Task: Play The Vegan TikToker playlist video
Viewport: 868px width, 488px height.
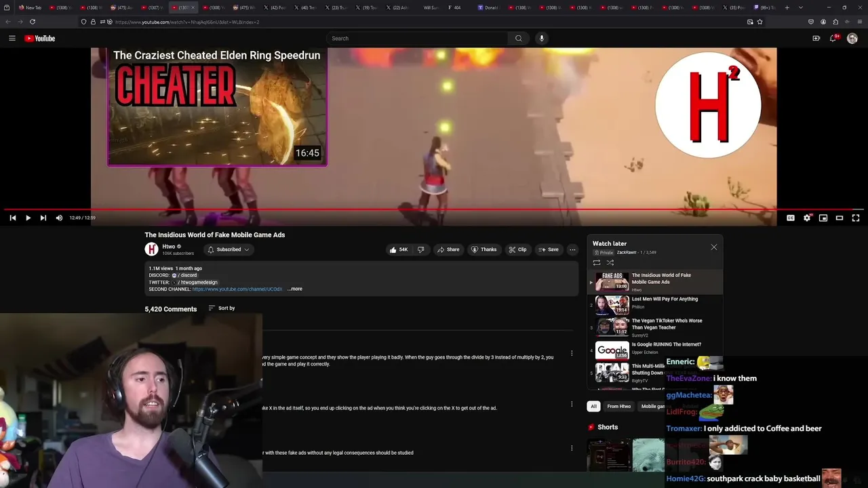Action: 654,327
